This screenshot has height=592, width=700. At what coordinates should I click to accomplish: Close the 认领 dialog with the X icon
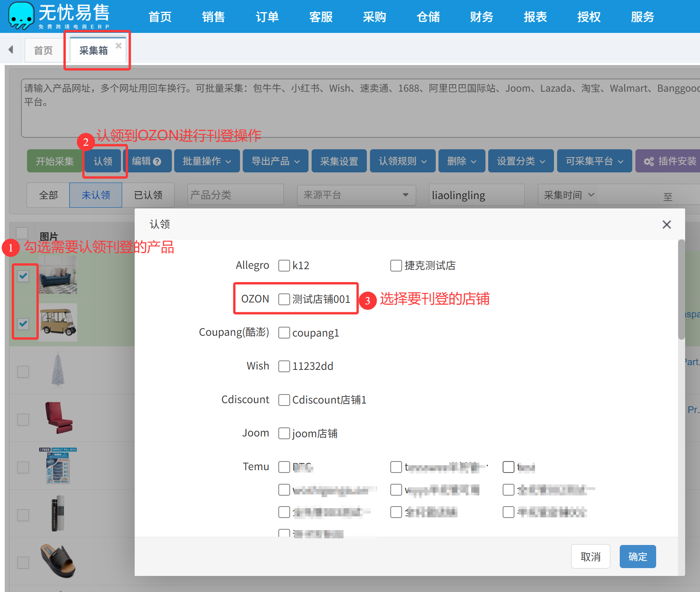(x=666, y=224)
